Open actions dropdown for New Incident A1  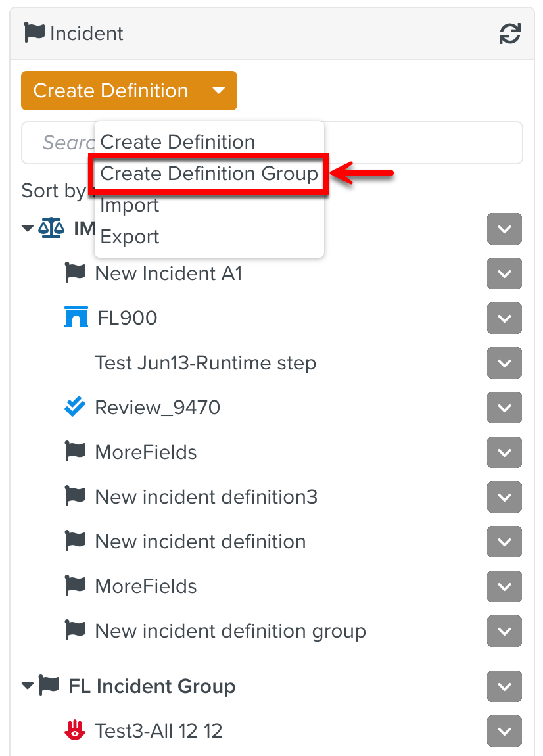click(504, 273)
